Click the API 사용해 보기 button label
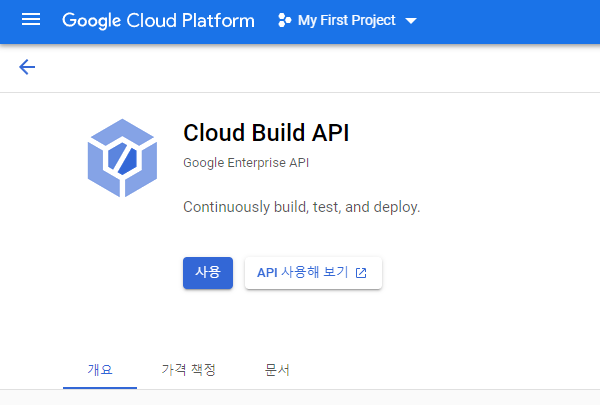This screenshot has width=600, height=405. click(302, 272)
